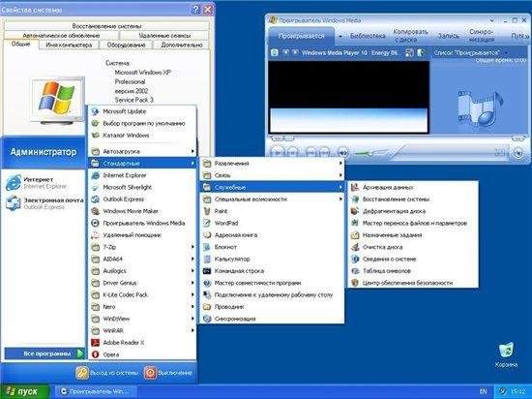Viewport: 532px width, 399px height.
Task: Click the Интернет Internet Explorer pinned shortcut
Action: click(44, 182)
